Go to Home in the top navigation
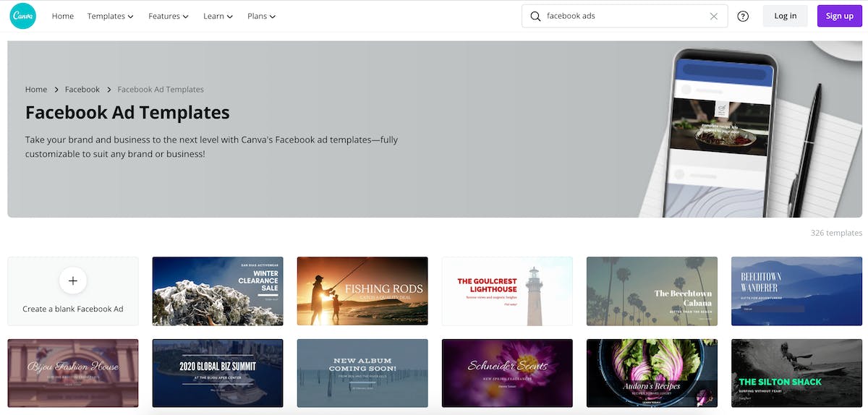Viewport: 868px width, 415px height. [x=63, y=16]
